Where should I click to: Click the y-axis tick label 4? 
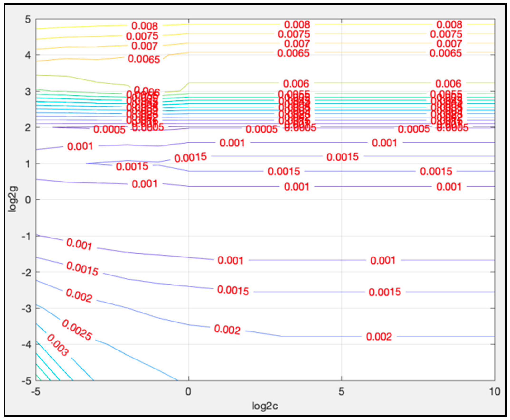[28, 55]
